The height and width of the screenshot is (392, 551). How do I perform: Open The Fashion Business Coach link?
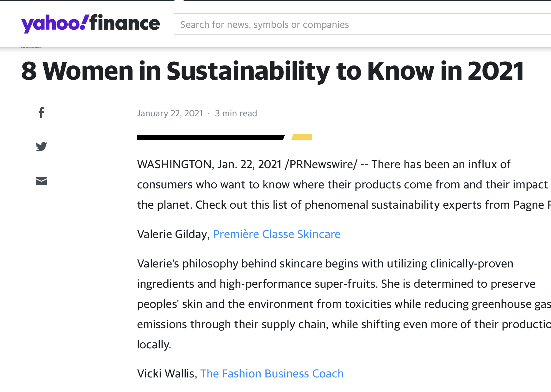tap(272, 374)
